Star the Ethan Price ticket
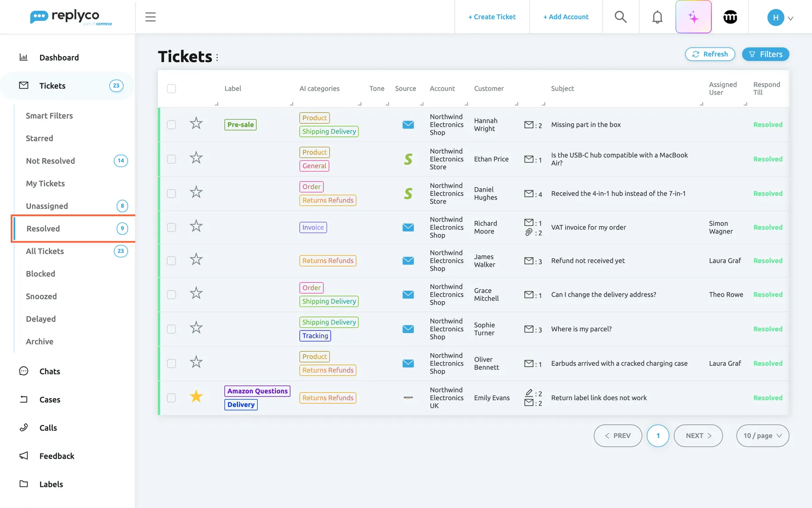 tap(196, 158)
